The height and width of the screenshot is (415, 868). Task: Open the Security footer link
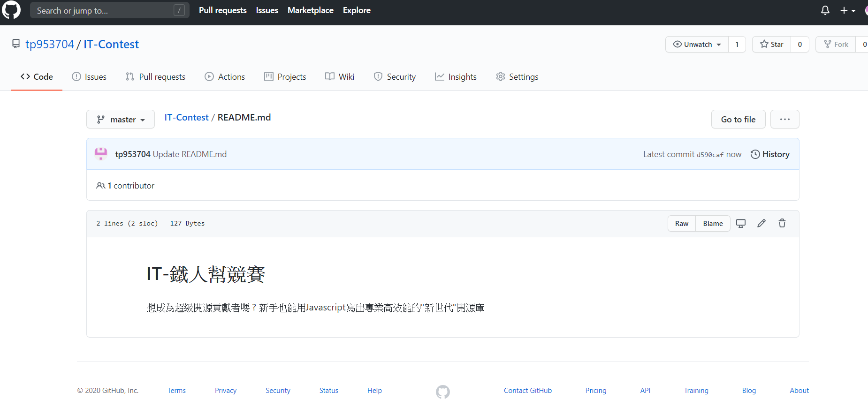click(x=278, y=391)
